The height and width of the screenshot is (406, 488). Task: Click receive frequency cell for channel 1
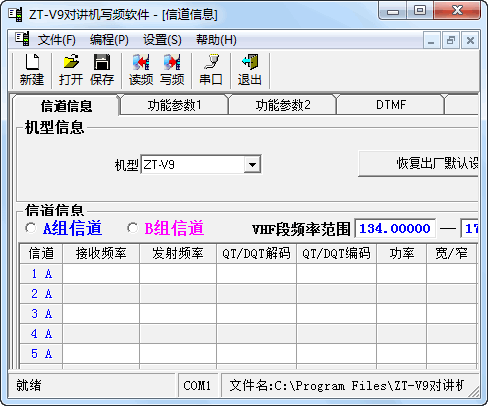tap(101, 274)
